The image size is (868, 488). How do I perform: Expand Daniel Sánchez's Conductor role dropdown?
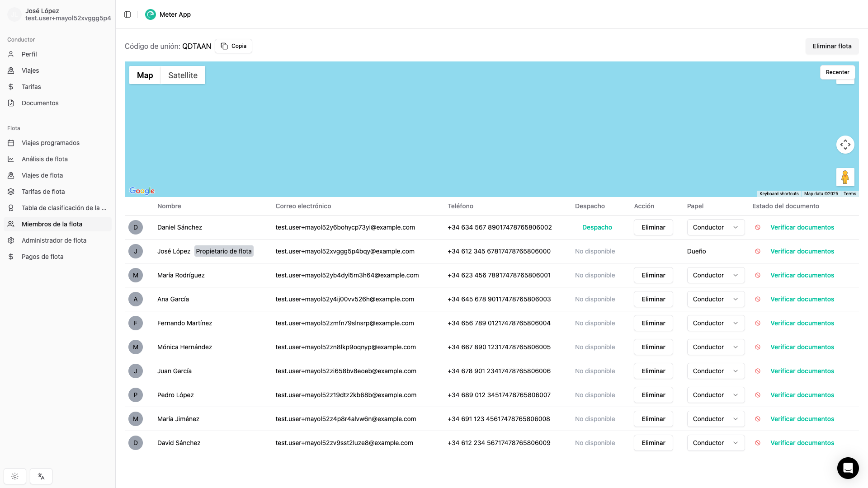tap(715, 227)
